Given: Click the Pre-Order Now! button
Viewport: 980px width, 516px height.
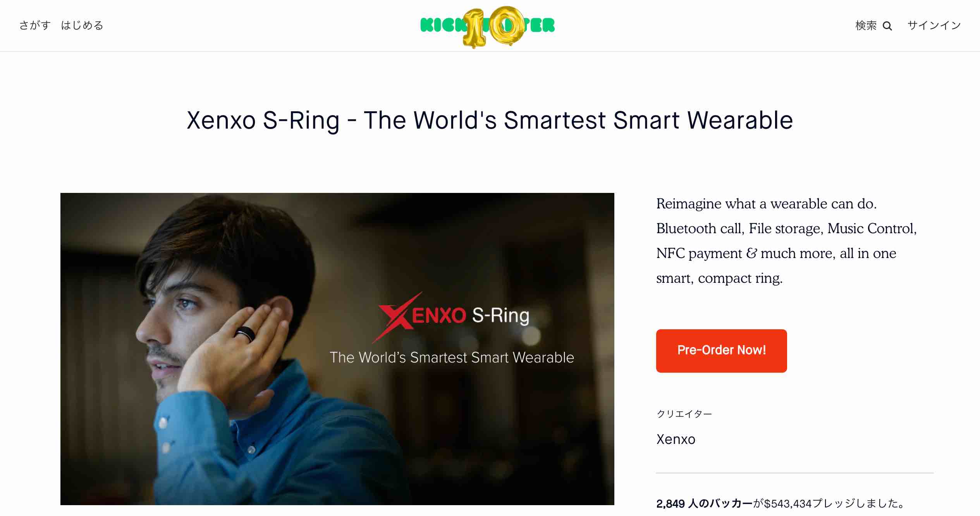Looking at the screenshot, I should pyautogui.click(x=721, y=351).
